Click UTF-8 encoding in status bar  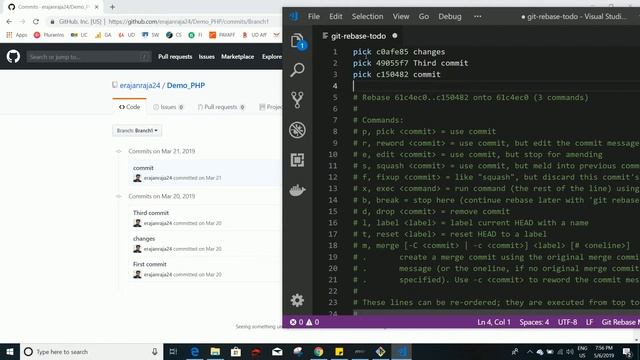[x=567, y=322]
